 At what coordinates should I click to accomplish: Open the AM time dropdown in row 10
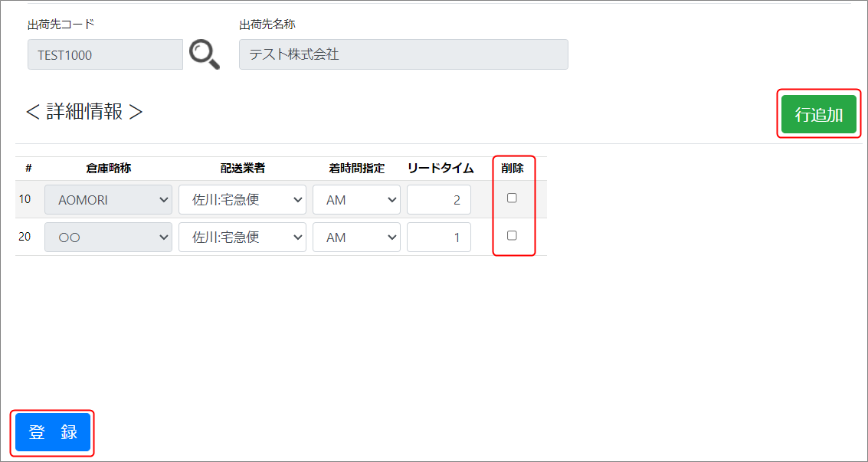click(x=356, y=200)
